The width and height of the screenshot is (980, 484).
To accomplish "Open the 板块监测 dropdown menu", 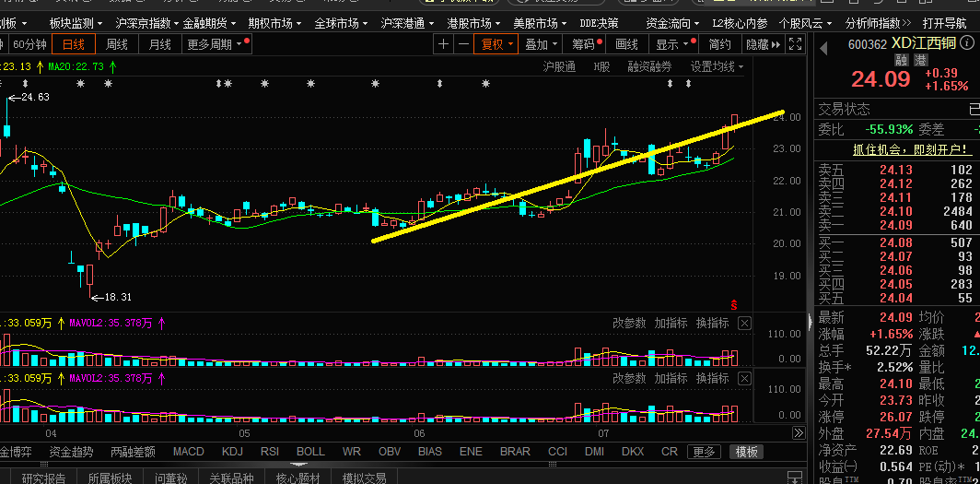I will coord(76,23).
